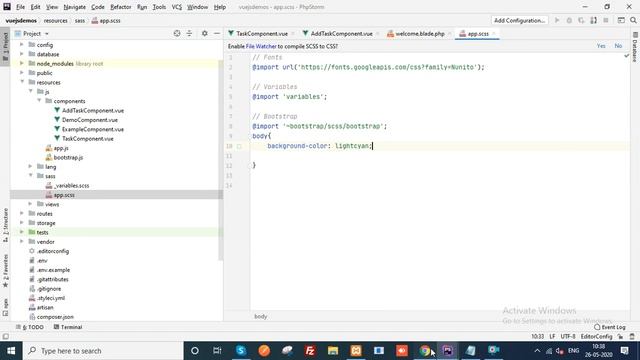Click the File Watcher link
Image resolution: width=640 pixels, height=360 pixels.
click(261, 46)
